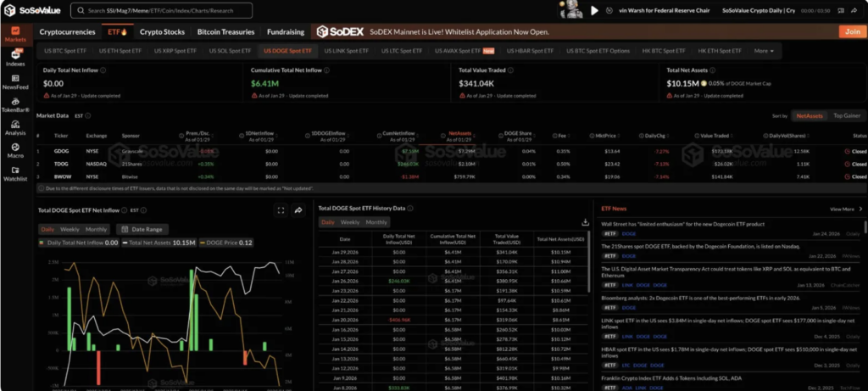This screenshot has height=391, width=868.
Task: Open Macro from the sidebar
Action: pyautogui.click(x=15, y=151)
